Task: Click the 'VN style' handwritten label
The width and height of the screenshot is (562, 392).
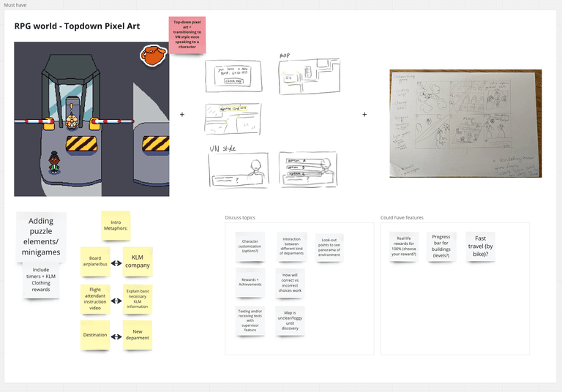Action: point(222,148)
